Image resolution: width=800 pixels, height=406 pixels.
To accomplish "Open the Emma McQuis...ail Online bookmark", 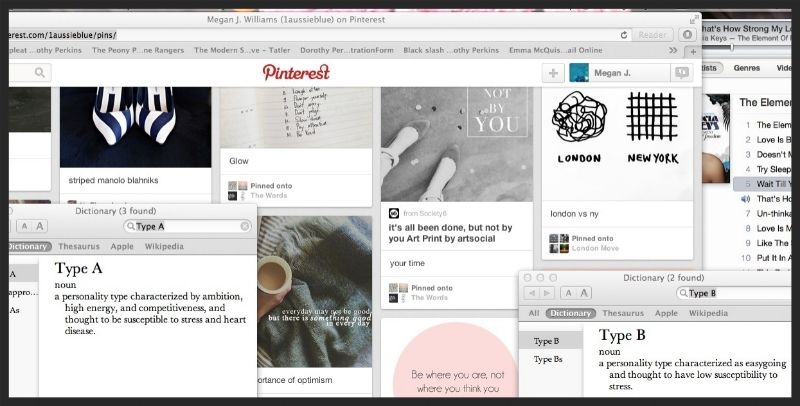I will click(x=556, y=50).
